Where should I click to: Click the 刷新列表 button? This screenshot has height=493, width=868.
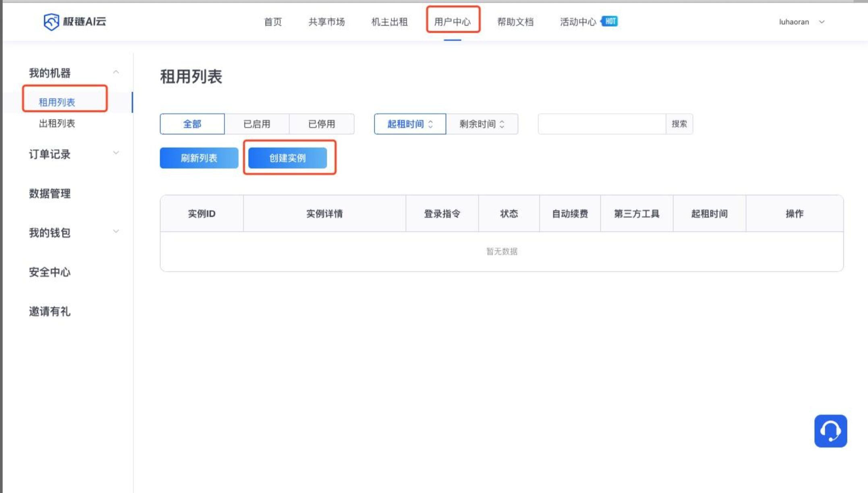point(199,158)
